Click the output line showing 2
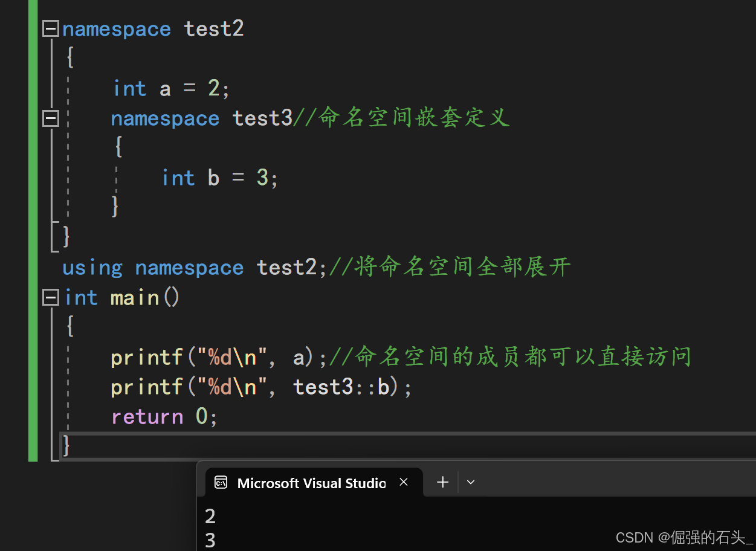The height and width of the screenshot is (551, 756). pyautogui.click(x=210, y=517)
